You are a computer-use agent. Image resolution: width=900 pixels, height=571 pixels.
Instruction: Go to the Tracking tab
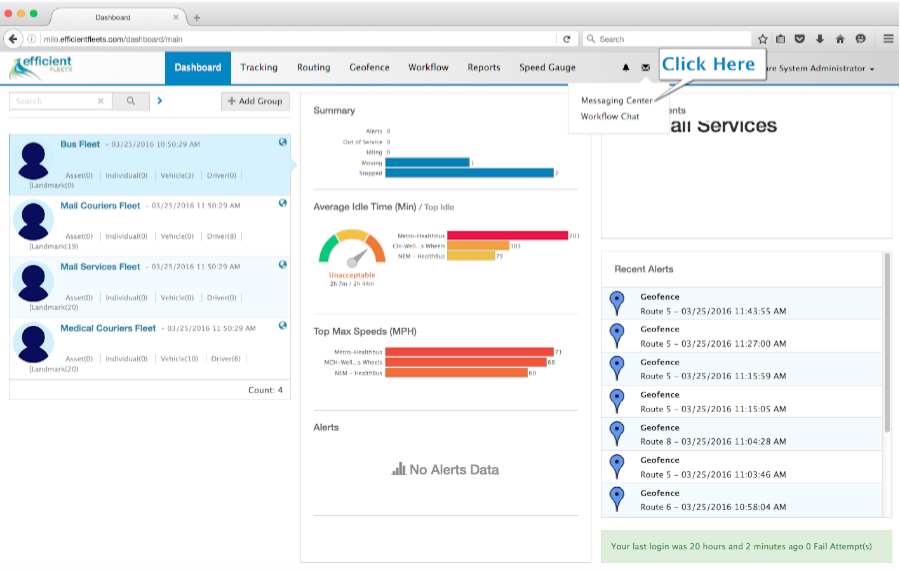click(259, 68)
